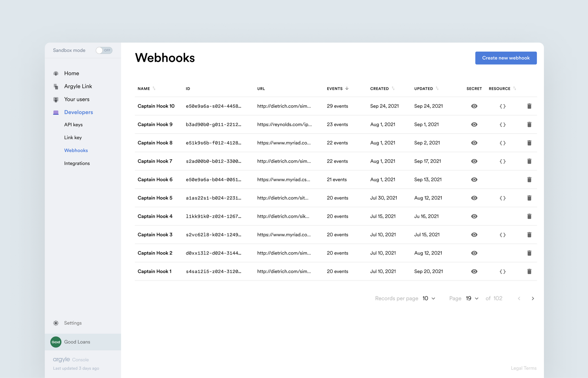Toggle Sandbox mode switch
The width and height of the screenshot is (588, 378).
104,50
